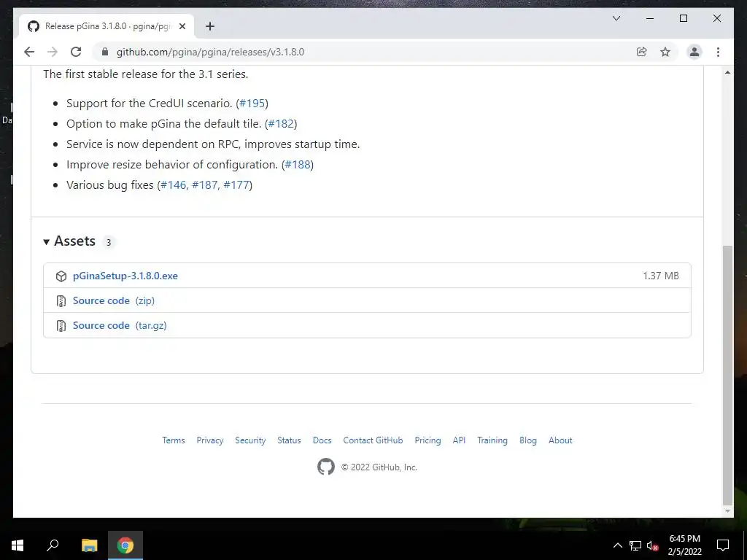Click the Assets count badge 3
The height and width of the screenshot is (560, 747).
point(109,242)
